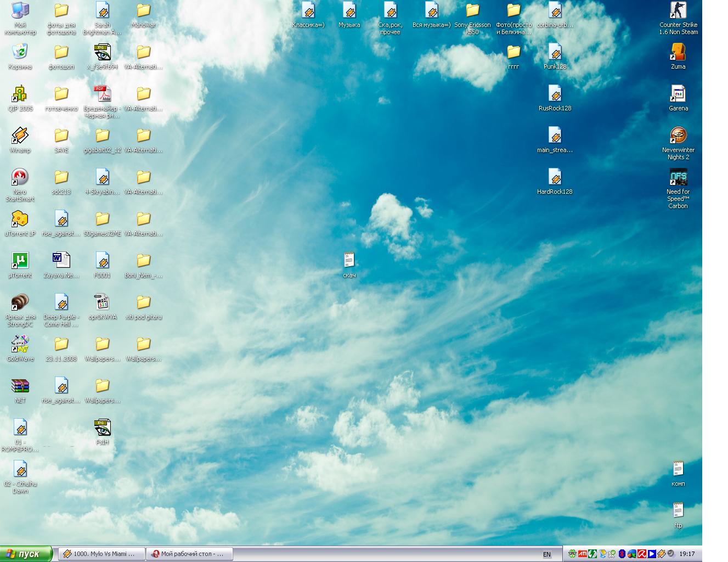Select the µTorrent desktop icon
The height and width of the screenshot is (562, 728).
coord(20,261)
